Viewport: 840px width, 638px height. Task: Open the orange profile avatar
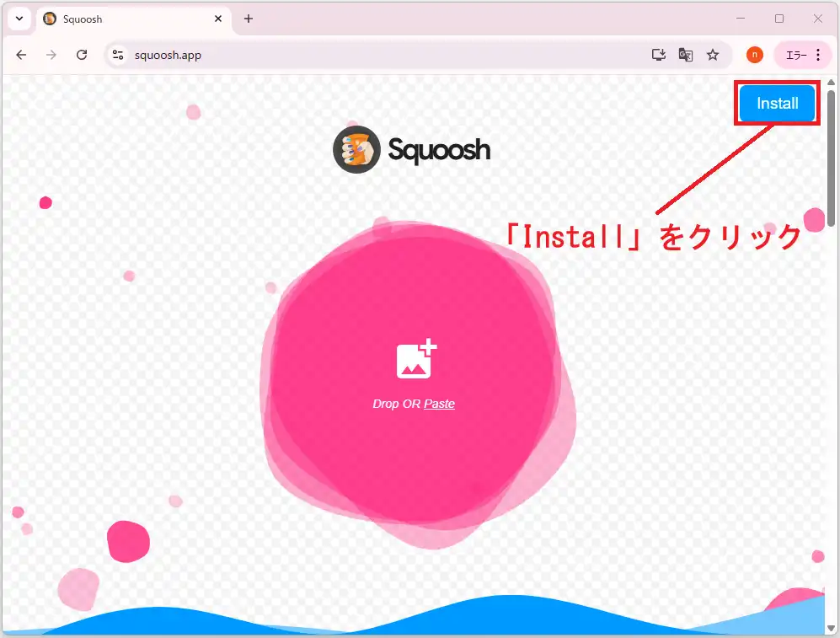pyautogui.click(x=755, y=55)
